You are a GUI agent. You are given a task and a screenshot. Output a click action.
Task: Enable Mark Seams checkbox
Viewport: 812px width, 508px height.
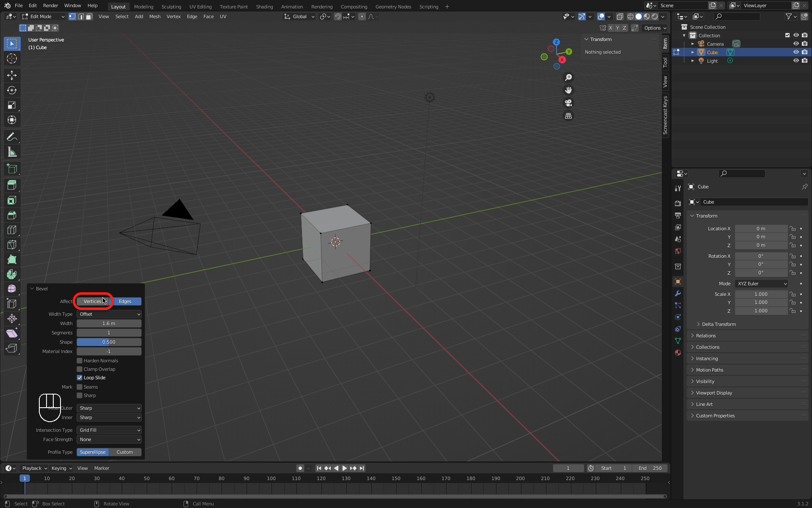point(80,387)
